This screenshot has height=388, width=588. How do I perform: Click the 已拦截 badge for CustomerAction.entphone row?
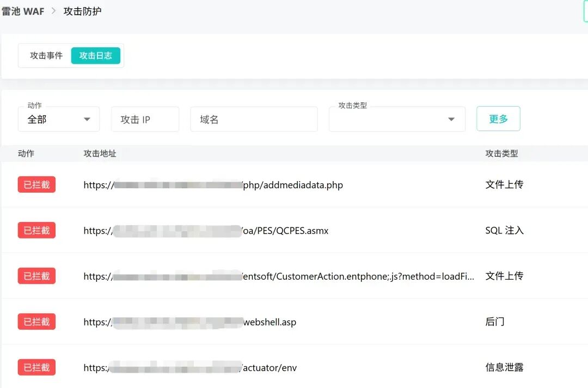click(36, 276)
